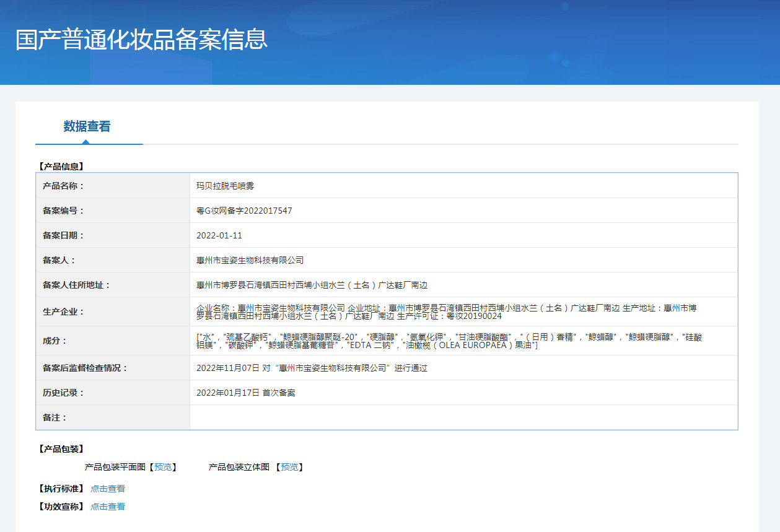
Task: Click the empty 备注 value cell
Action: (463, 417)
